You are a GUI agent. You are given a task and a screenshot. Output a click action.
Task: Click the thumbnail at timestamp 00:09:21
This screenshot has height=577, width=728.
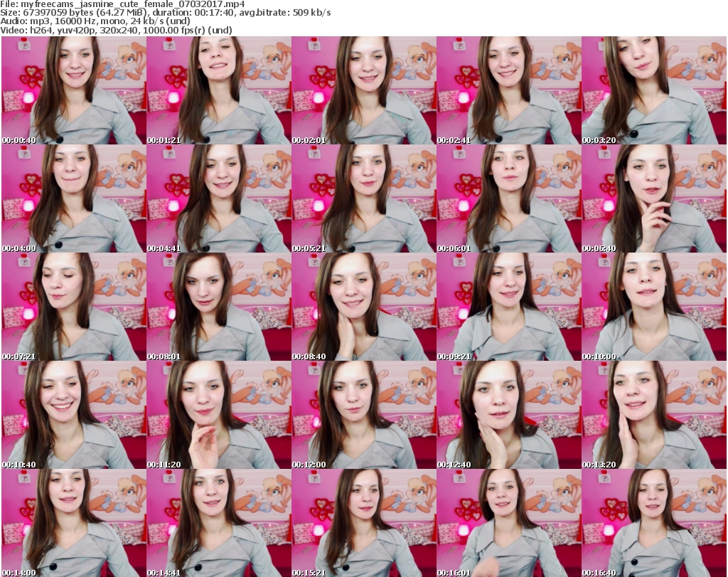[x=509, y=307]
